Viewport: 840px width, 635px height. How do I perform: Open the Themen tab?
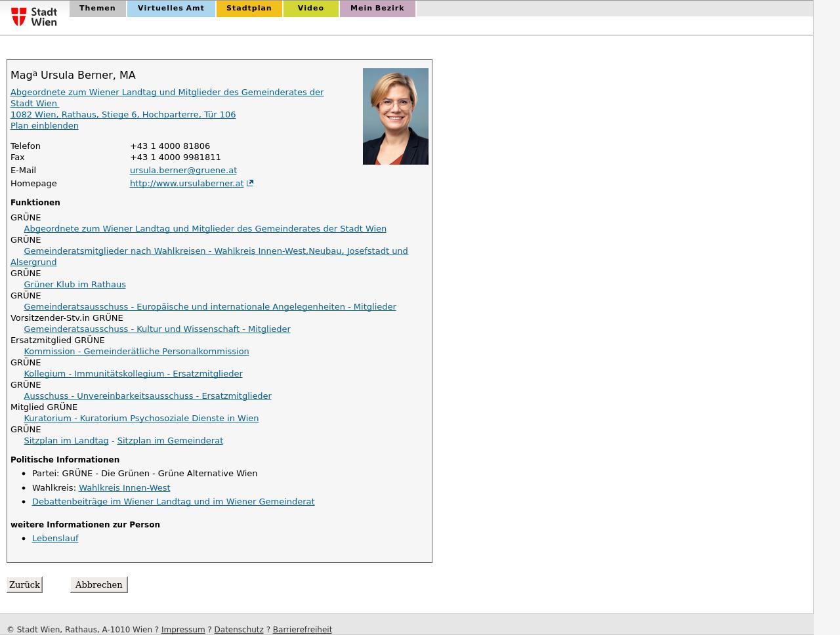click(97, 9)
